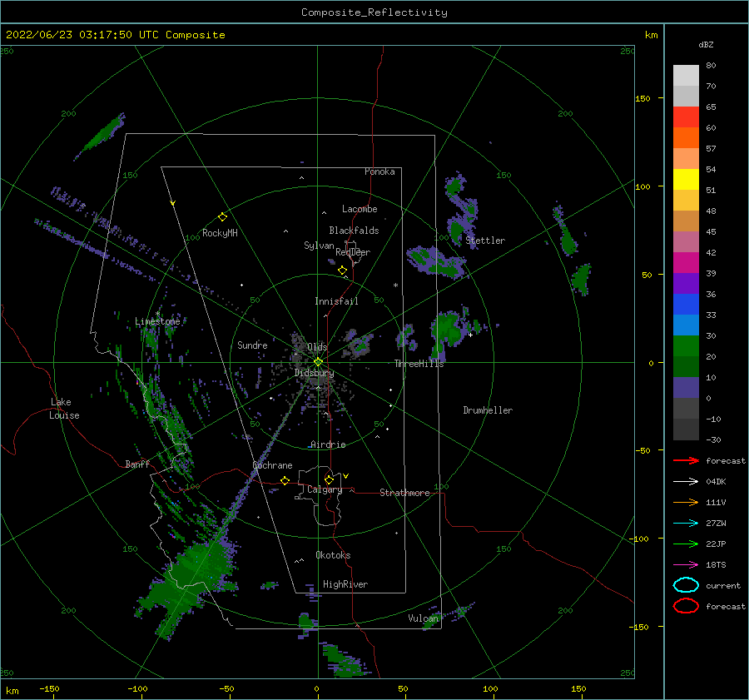Click the RedDeer city label
The image size is (749, 700).
point(353,252)
